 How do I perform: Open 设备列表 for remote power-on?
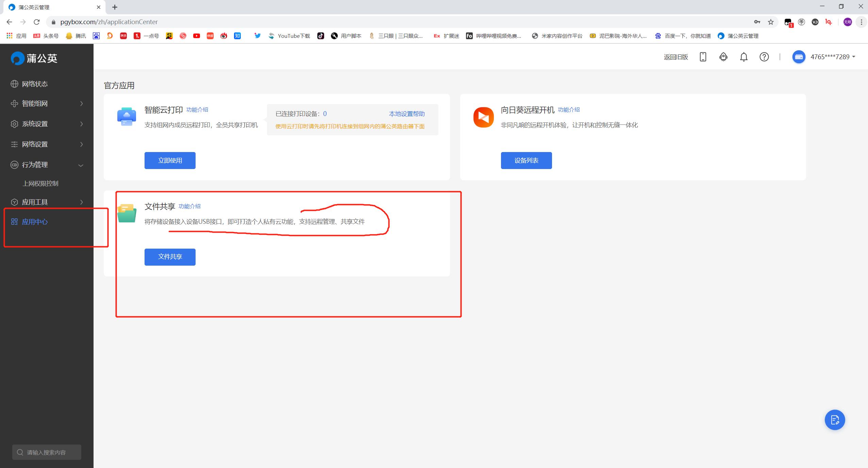(x=526, y=160)
